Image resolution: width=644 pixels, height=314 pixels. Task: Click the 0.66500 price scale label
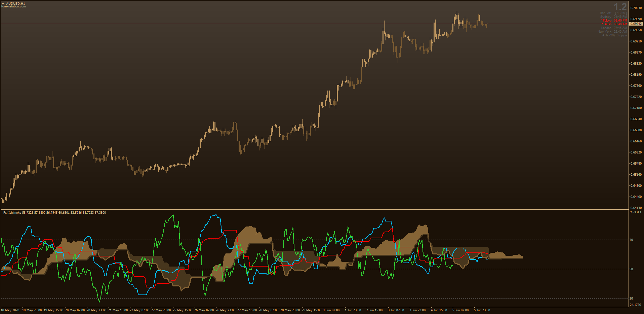tap(636, 130)
